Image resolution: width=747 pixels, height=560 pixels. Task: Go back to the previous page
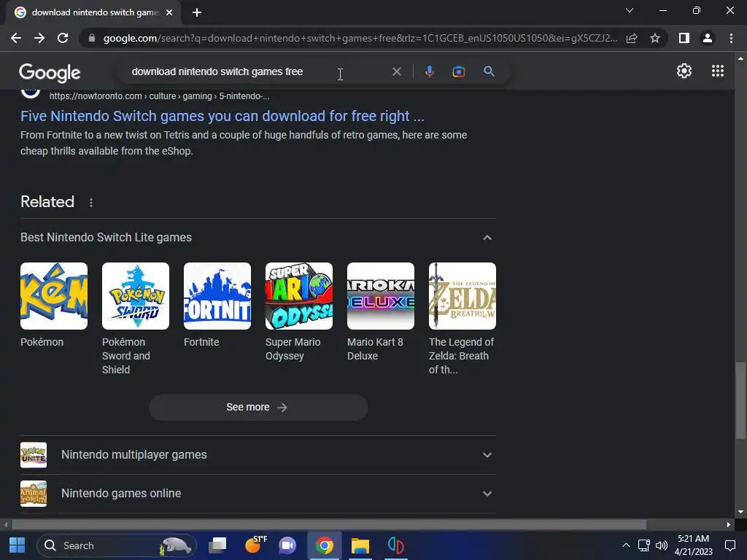coord(16,38)
